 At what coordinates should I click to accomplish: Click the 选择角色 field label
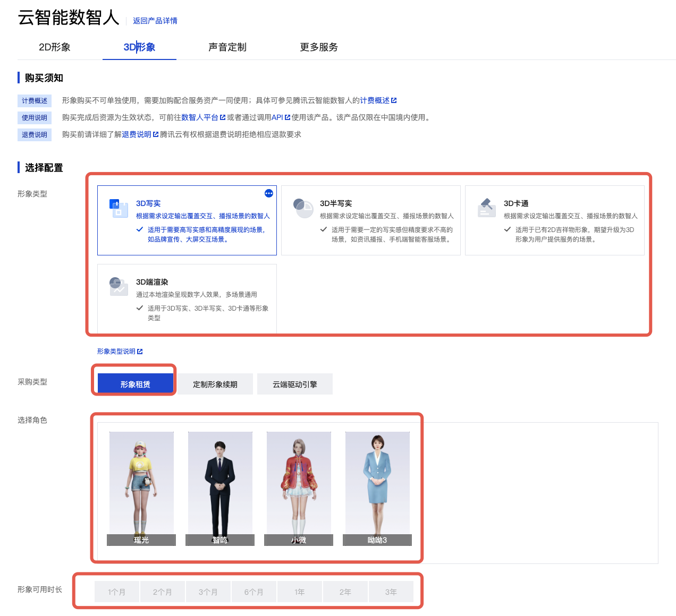click(x=32, y=420)
